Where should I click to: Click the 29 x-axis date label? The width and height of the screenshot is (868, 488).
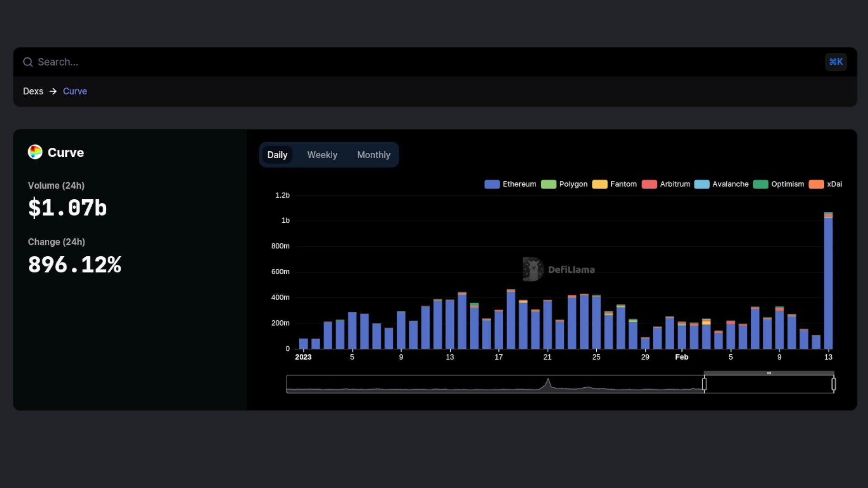point(645,357)
